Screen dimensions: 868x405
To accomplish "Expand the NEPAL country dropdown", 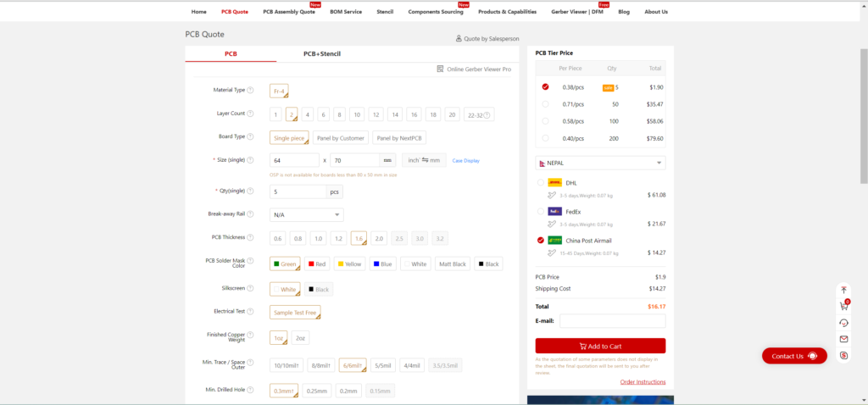I will (600, 163).
